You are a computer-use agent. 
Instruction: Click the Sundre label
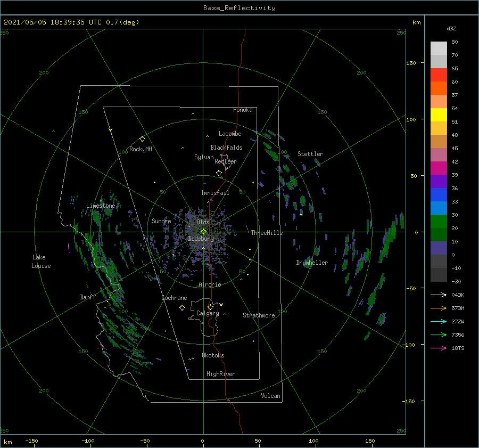coord(161,221)
